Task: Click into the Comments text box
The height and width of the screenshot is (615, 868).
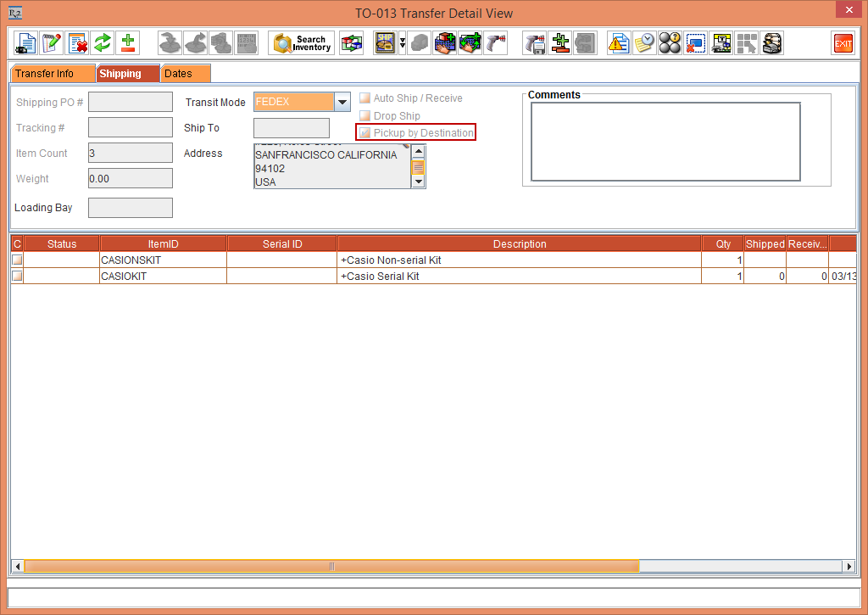Action: click(x=665, y=142)
